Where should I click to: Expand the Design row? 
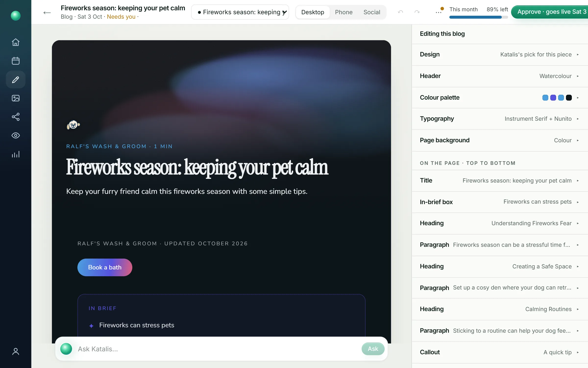click(500, 54)
